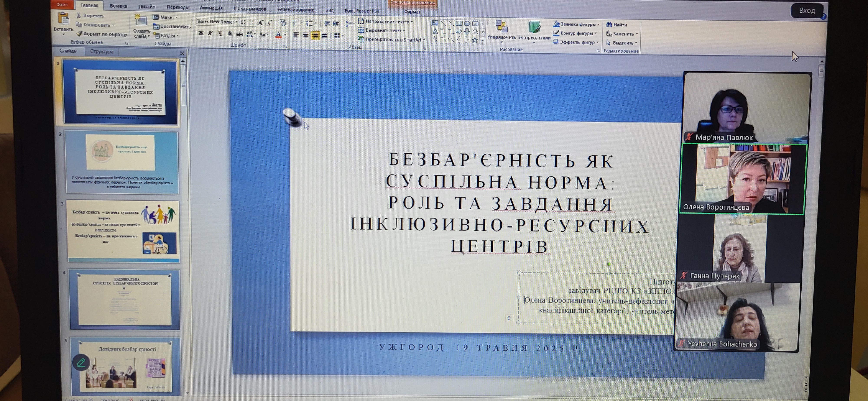Screen dimensions: 868x401
Task: Click the Arrange (Упорядочить) icon
Action: click(x=501, y=26)
